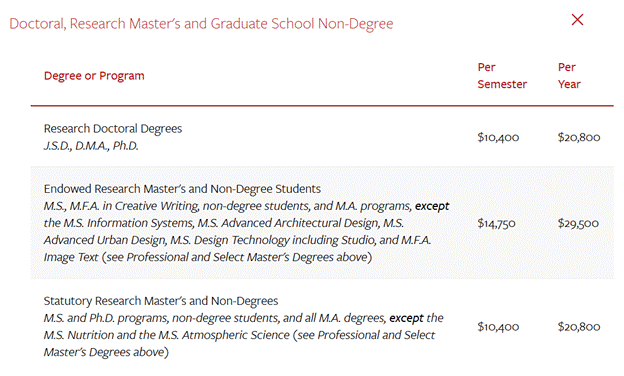Image resolution: width=624 pixels, height=376 pixels.
Task: Click the bold 'except' in the Endowed description
Action: (x=432, y=206)
